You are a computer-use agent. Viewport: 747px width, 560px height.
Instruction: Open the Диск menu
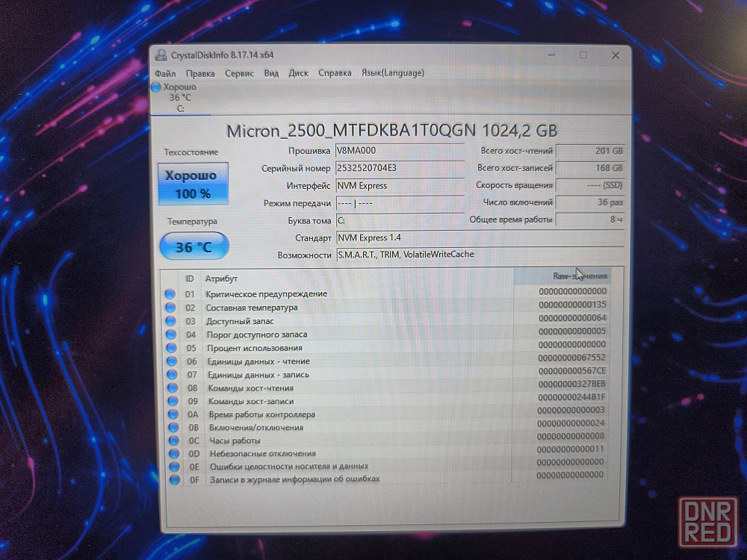click(x=298, y=73)
